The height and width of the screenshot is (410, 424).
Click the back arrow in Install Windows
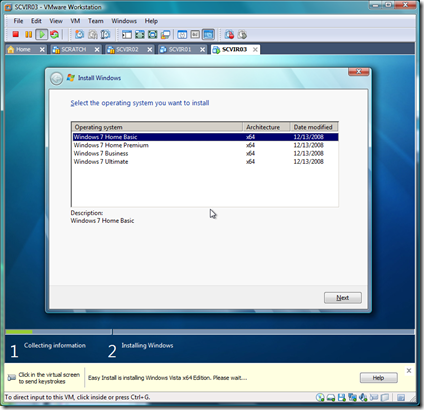pos(56,78)
